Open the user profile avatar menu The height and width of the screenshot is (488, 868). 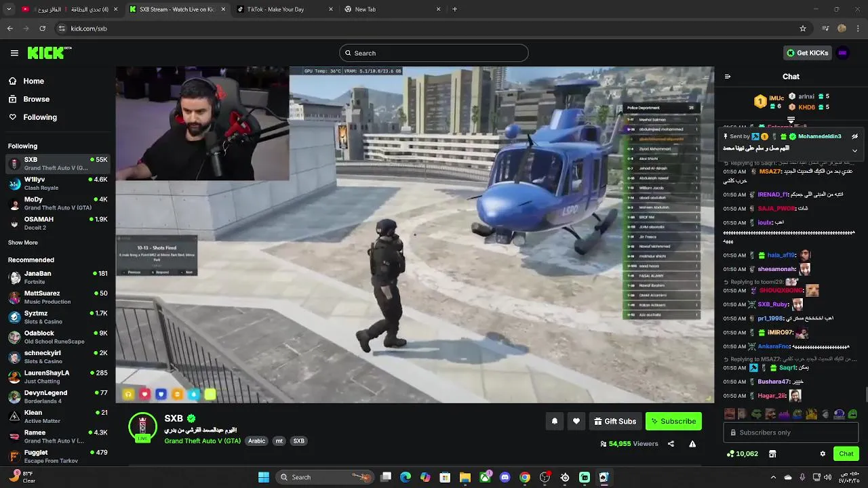[x=843, y=53]
